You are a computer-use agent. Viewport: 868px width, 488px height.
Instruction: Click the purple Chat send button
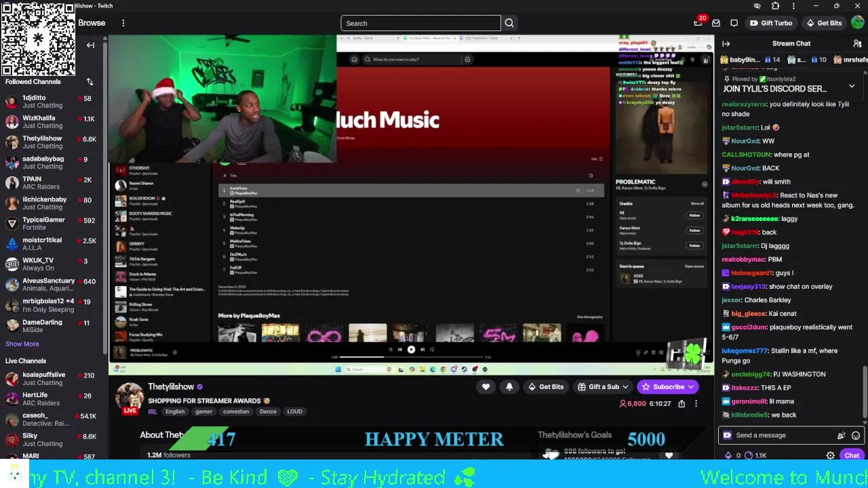pyautogui.click(x=851, y=455)
